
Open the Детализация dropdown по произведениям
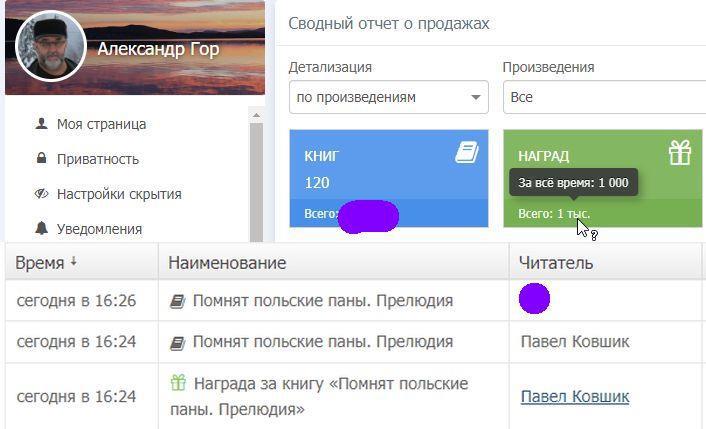point(389,97)
